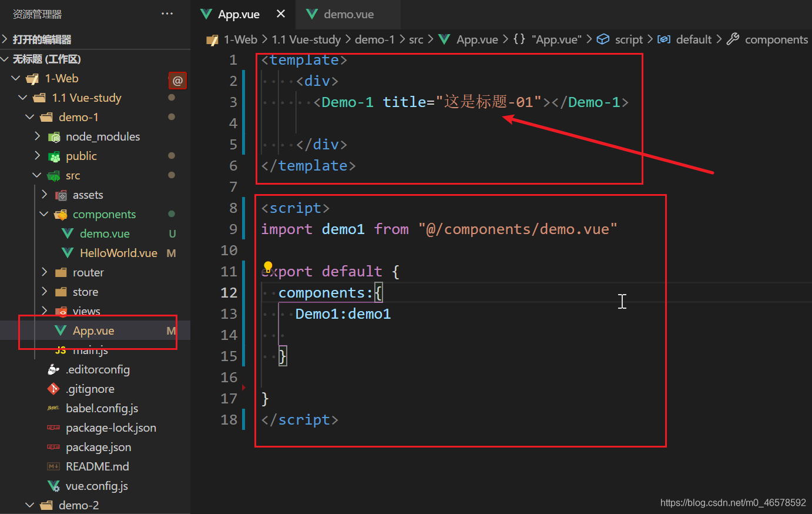Image resolution: width=812 pixels, height=514 pixels.
Task: Click the Vue icon beside HelloWorld.vue
Action: (68, 253)
